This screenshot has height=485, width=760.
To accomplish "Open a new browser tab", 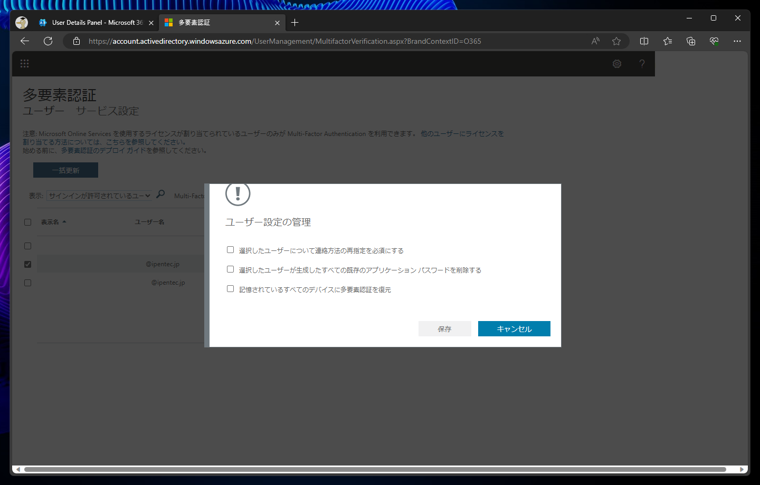I will 295,22.
